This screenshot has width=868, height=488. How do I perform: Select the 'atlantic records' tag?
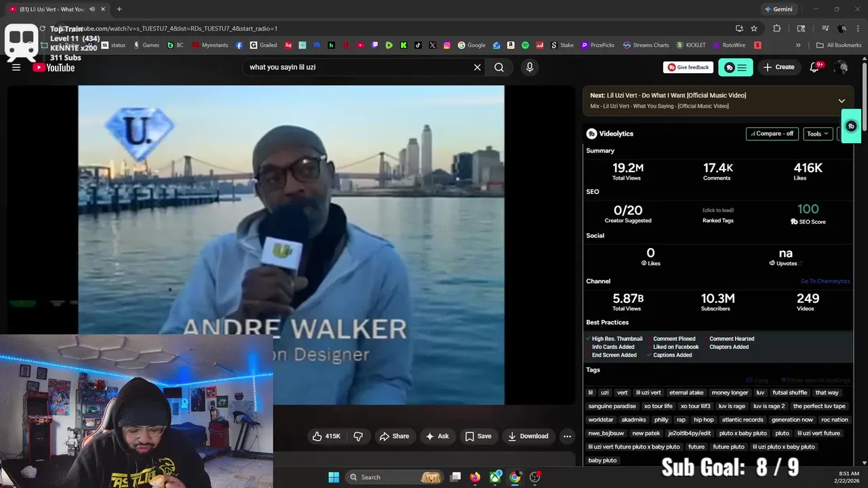pos(743,420)
